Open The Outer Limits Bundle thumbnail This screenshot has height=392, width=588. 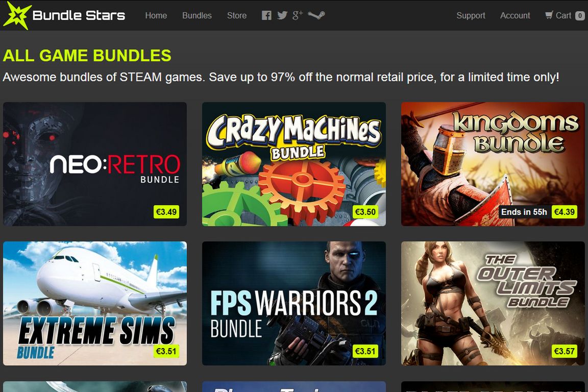493,304
